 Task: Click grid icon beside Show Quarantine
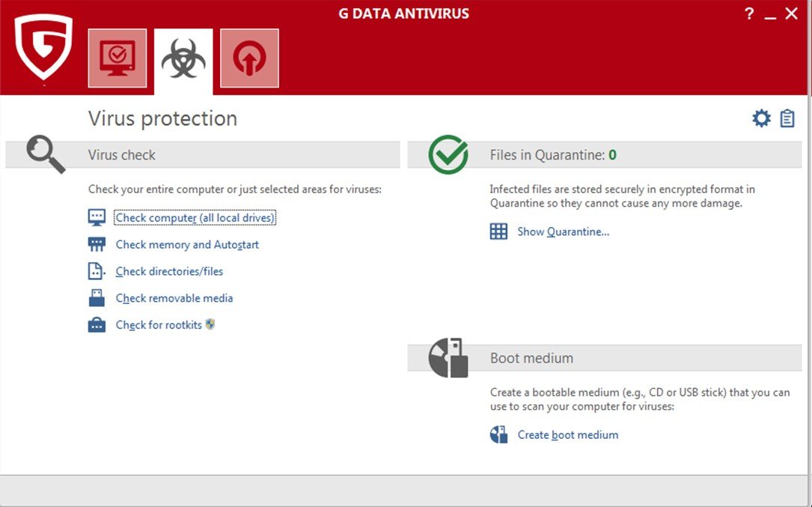coord(498,231)
